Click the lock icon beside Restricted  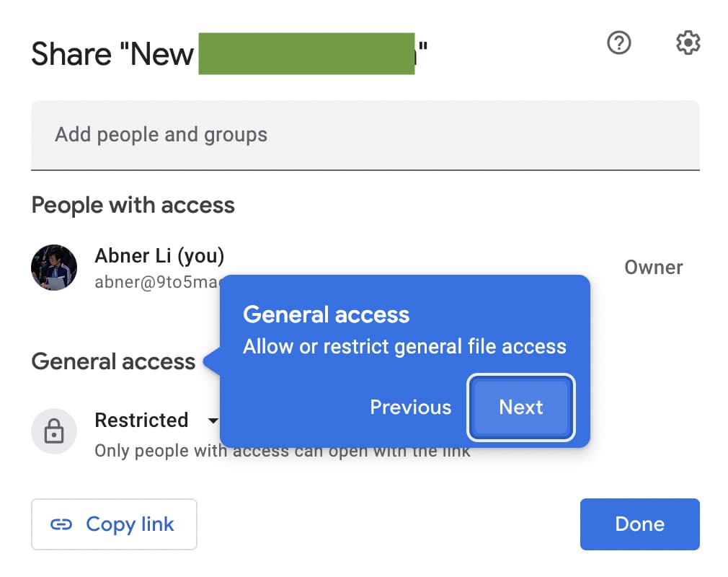tap(54, 431)
